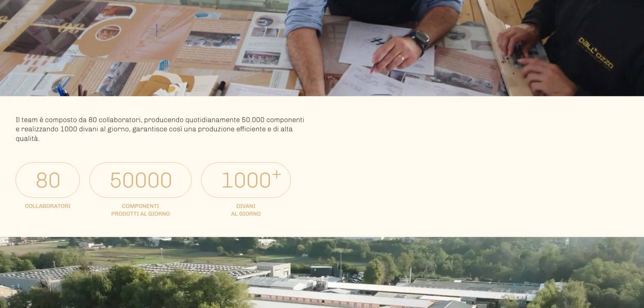Click the word 'qualità.' ending the paragraph

(x=28, y=139)
